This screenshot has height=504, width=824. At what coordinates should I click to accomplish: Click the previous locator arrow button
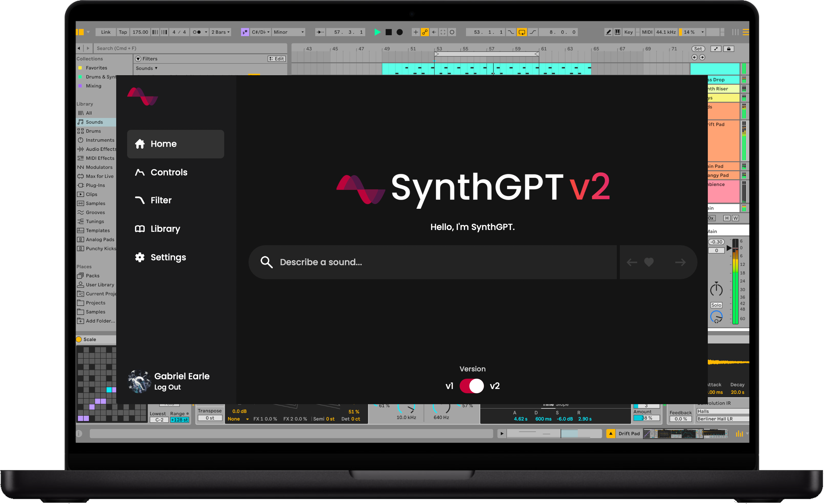pos(694,57)
